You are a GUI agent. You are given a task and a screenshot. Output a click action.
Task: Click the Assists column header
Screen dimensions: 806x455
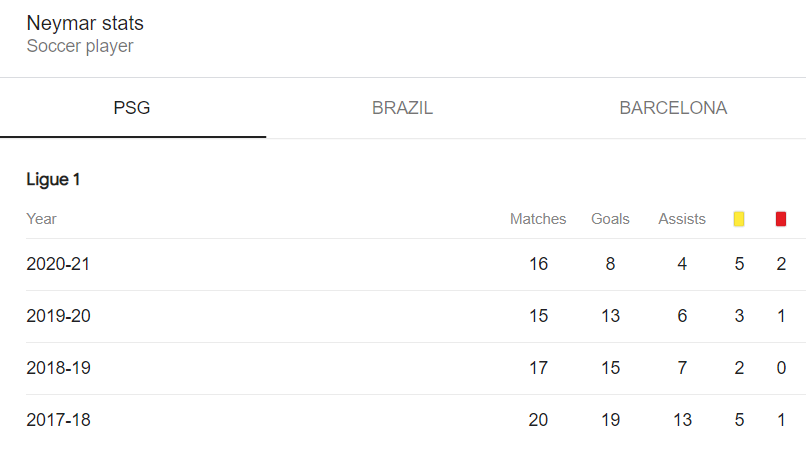point(682,219)
